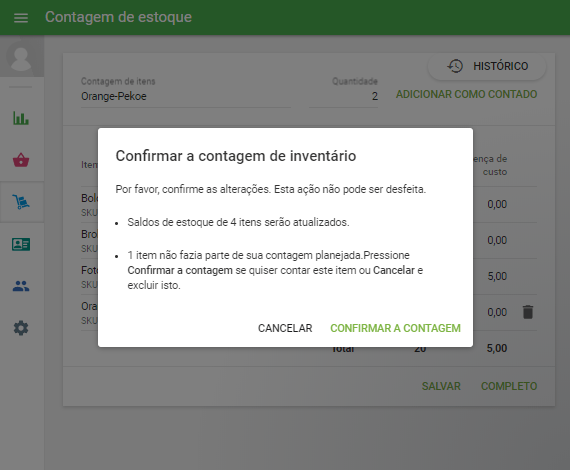Click text 'Saldos de estoque de 4 itens serão atualizados'
570x470 pixels.
pyautogui.click(x=238, y=222)
